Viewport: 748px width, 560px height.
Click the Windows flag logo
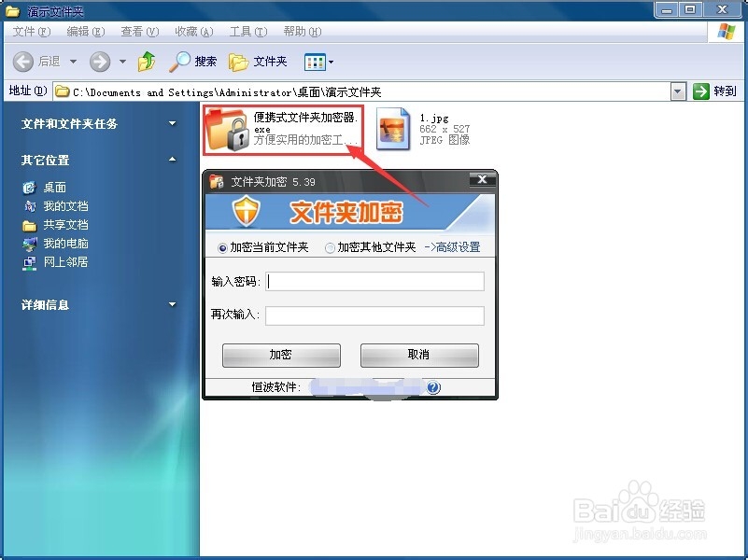point(727,32)
